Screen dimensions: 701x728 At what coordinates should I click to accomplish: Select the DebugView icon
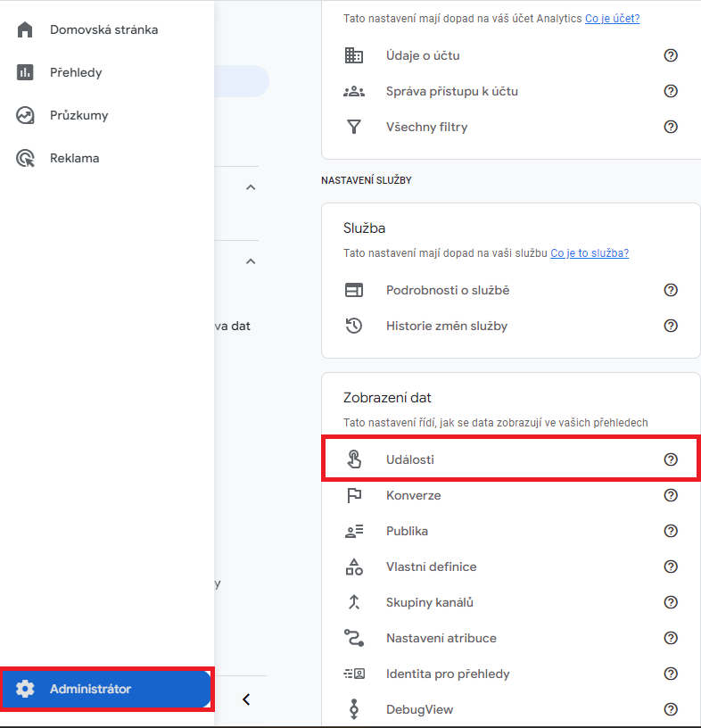(x=354, y=709)
